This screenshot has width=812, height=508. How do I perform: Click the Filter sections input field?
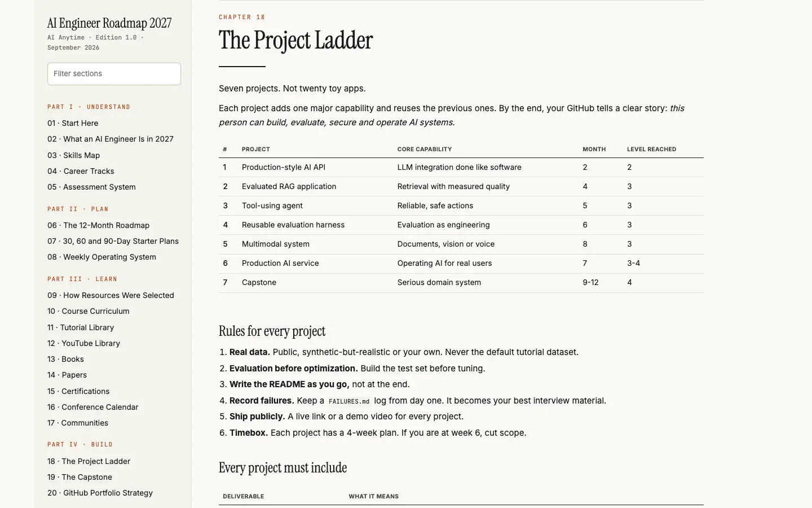114,74
